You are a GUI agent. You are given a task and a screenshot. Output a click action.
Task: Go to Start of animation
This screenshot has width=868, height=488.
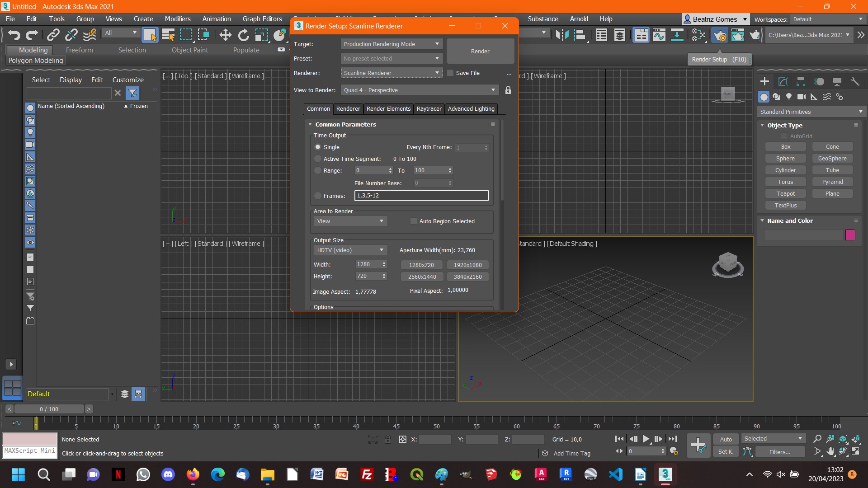click(619, 439)
